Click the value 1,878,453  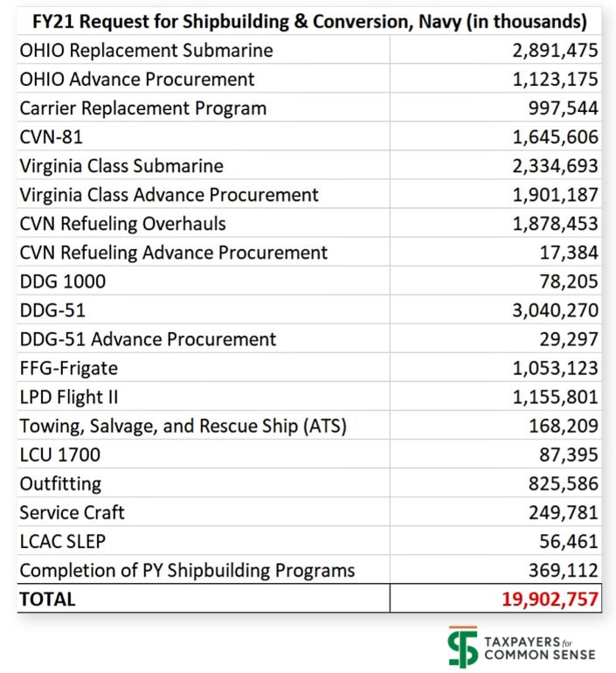coord(555,224)
